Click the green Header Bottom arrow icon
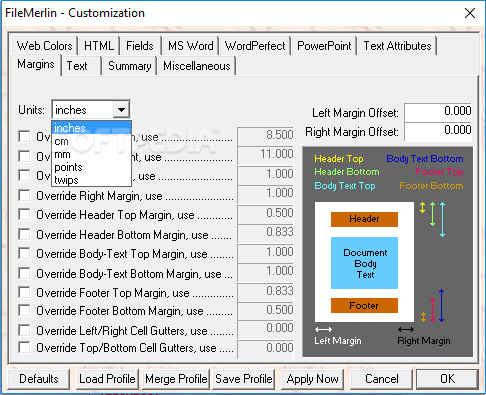This screenshot has height=395, width=486. point(432,214)
